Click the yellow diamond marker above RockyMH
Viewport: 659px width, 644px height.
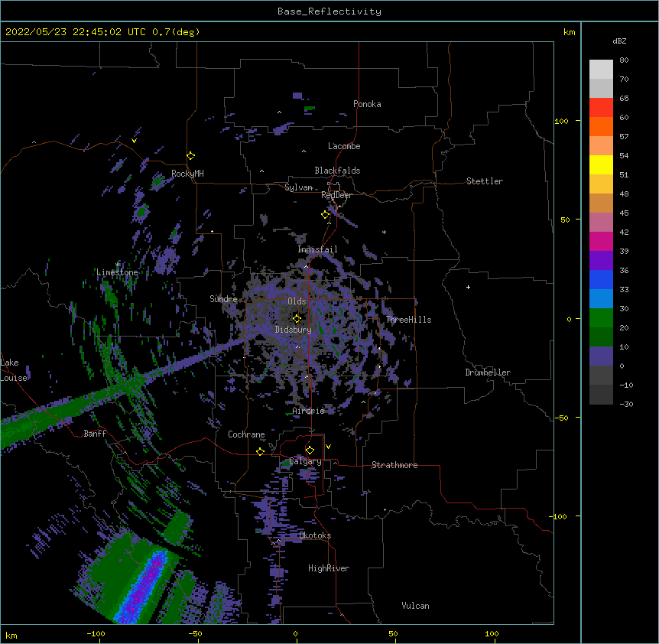click(x=190, y=156)
